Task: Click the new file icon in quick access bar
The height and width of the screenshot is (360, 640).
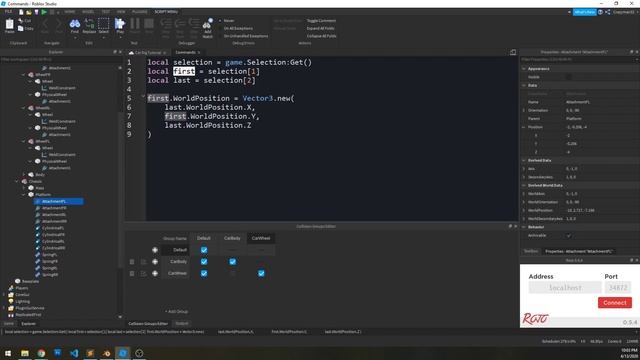Action: click(21, 12)
